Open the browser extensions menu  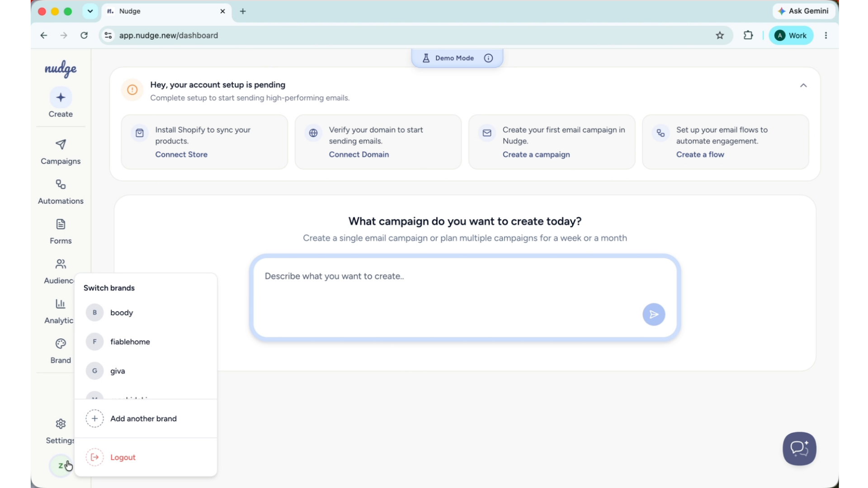coord(748,35)
